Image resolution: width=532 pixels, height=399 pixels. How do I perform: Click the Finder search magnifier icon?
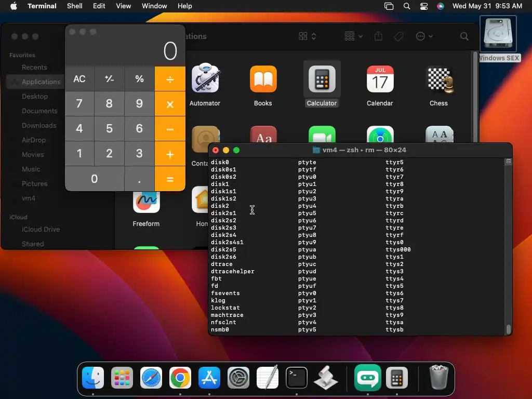(x=464, y=36)
